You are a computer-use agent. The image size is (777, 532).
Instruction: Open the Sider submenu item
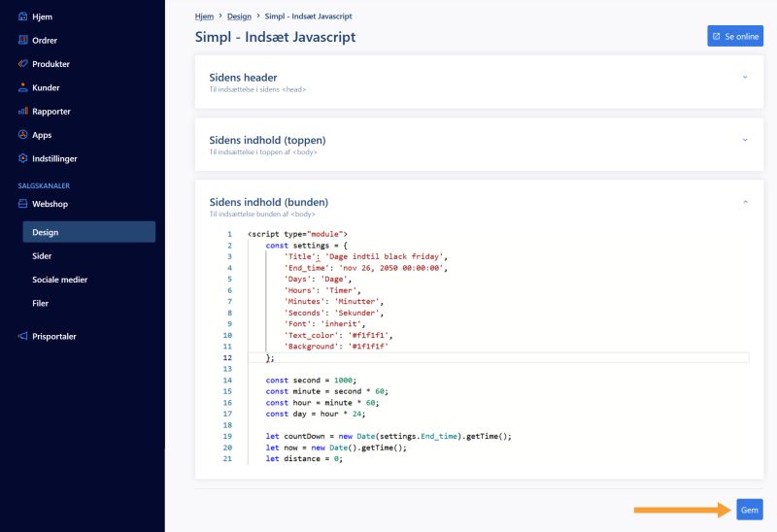click(x=42, y=255)
